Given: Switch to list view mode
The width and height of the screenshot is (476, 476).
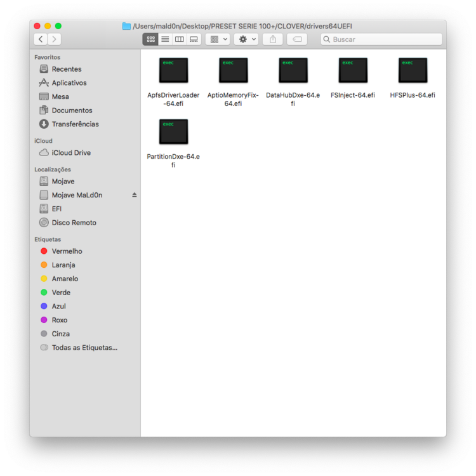Looking at the screenshot, I should pyautogui.click(x=165, y=39).
